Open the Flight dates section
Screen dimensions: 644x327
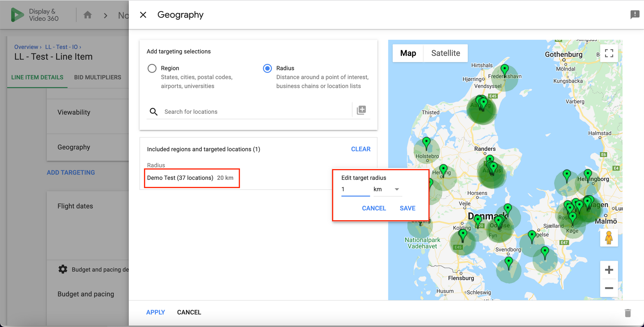click(75, 206)
